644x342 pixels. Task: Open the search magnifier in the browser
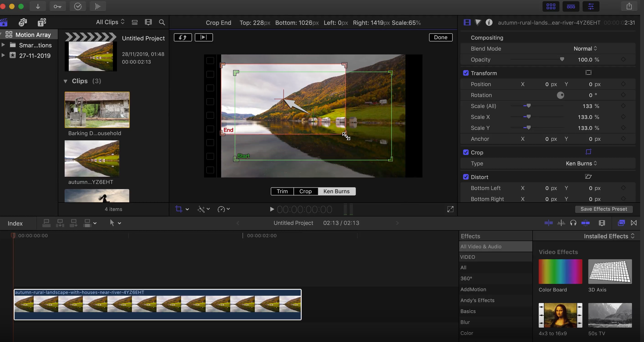pyautogui.click(x=162, y=22)
